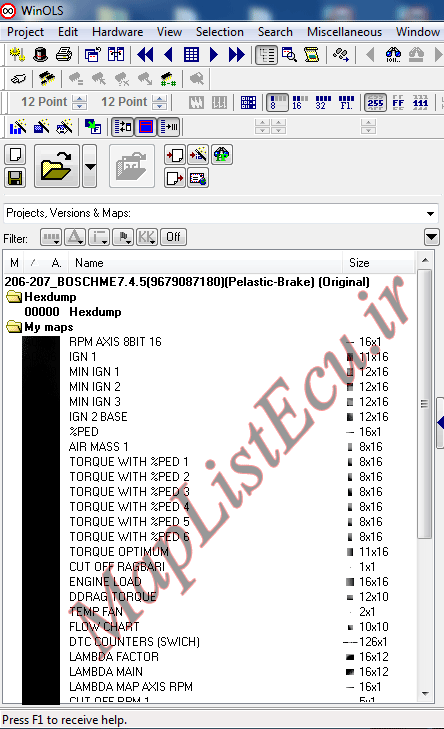Click the printer icon in toolbar
Viewport: 444px width, 729px height.
pyautogui.click(x=64, y=55)
